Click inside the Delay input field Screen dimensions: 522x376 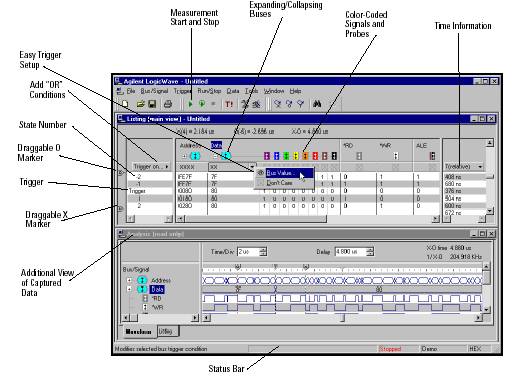[x=350, y=251]
